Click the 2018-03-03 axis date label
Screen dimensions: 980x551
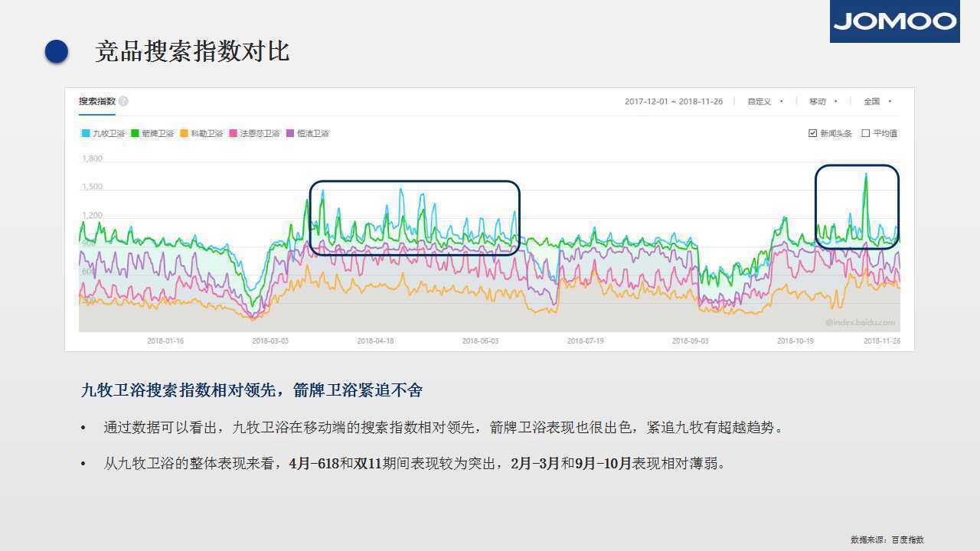coord(270,341)
